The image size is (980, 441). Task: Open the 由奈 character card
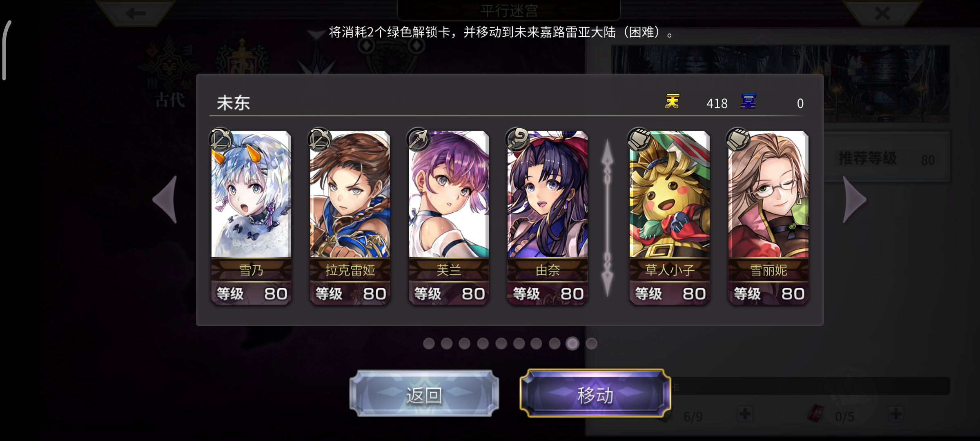click(548, 218)
